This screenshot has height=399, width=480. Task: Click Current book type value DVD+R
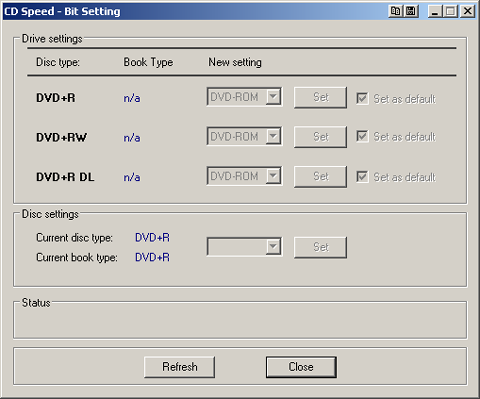(152, 257)
